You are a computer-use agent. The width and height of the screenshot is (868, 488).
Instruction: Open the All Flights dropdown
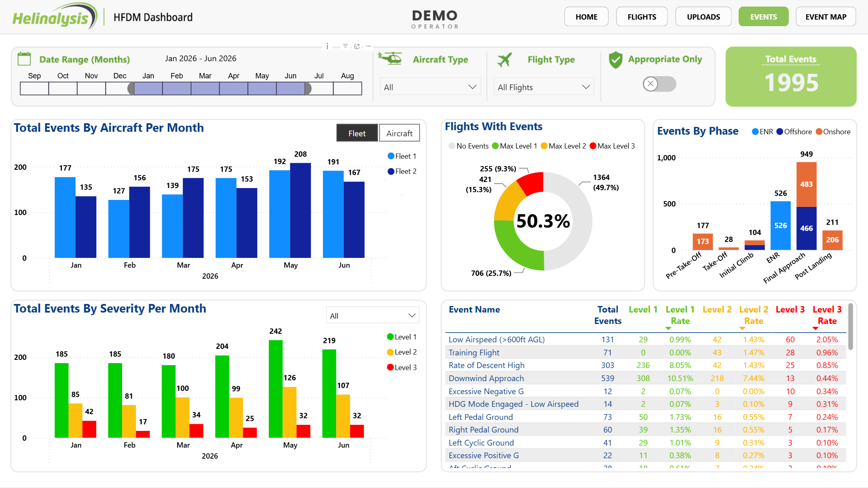(x=544, y=87)
